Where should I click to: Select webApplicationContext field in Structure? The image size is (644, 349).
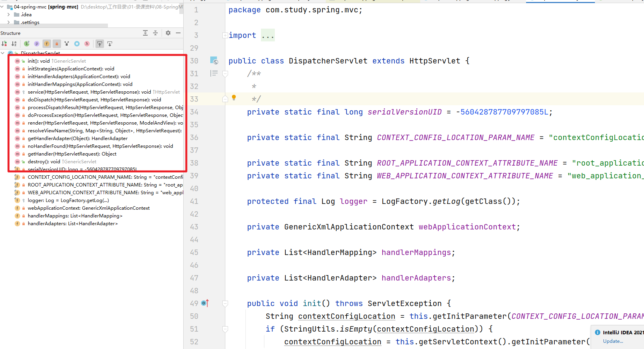tap(89, 208)
